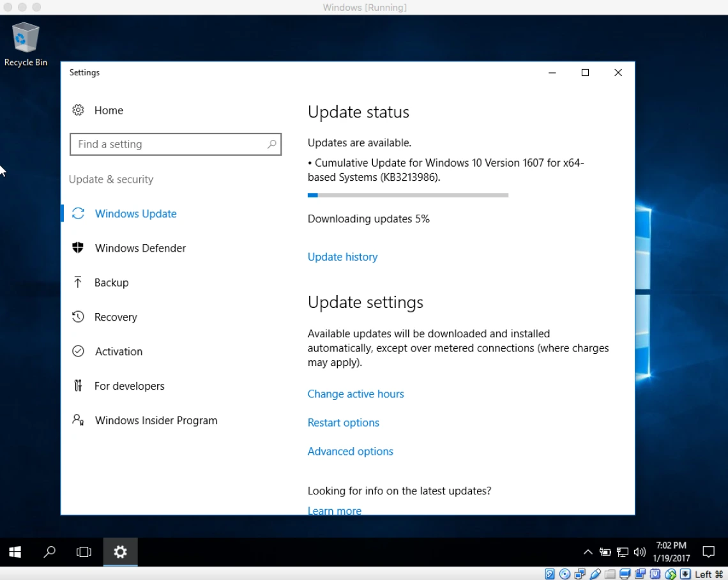
Task: Click the VirtualBox mouse integration indicator
Action: (670, 574)
